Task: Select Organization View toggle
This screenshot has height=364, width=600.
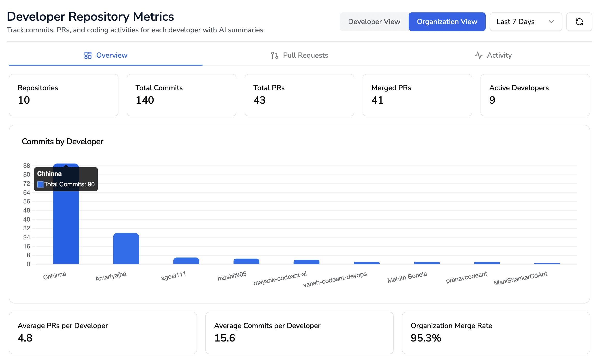Action: (447, 22)
